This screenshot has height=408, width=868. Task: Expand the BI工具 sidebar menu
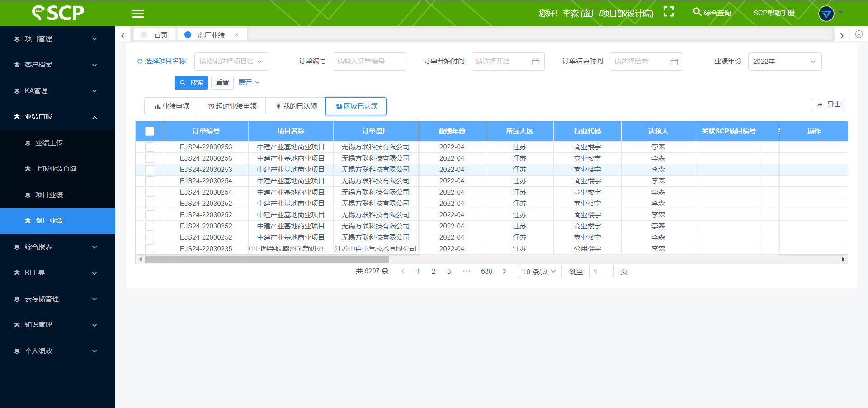coord(57,273)
